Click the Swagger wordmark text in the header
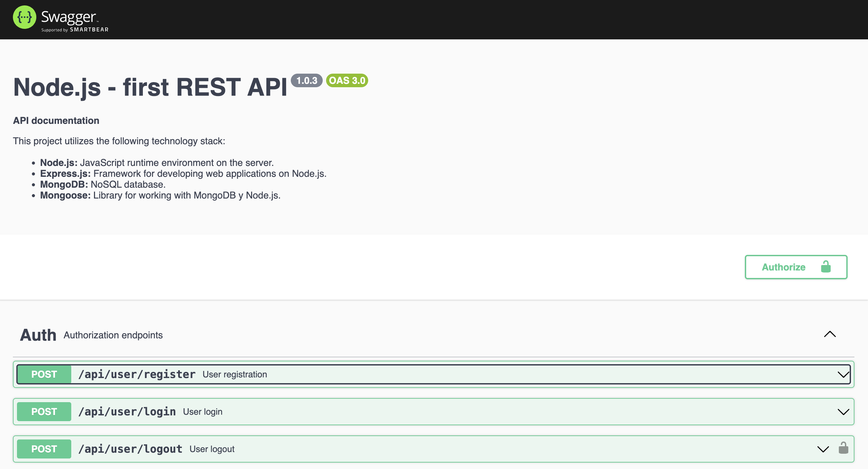The image size is (868, 469). (x=69, y=17)
